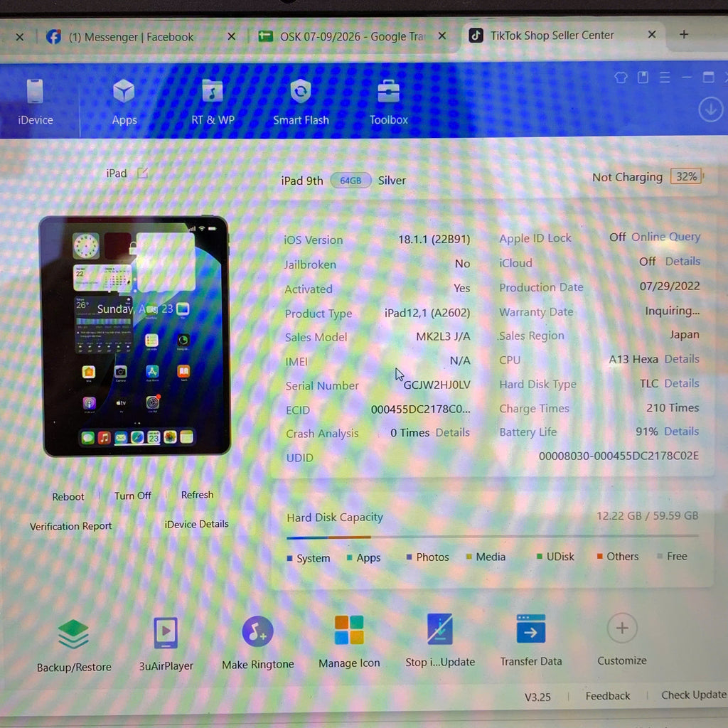Image resolution: width=728 pixels, height=728 pixels.
Task: Click the 32% battery indicator
Action: [x=686, y=176]
